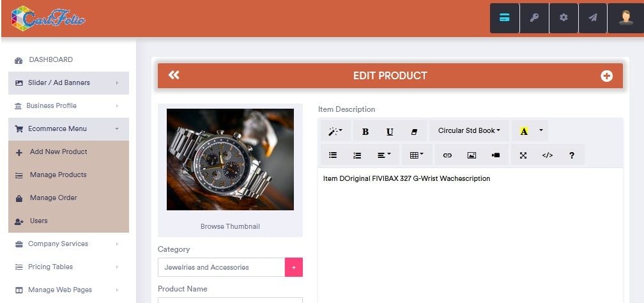This screenshot has height=303, width=644.
Task: Switch to code view
Action: pyautogui.click(x=547, y=155)
